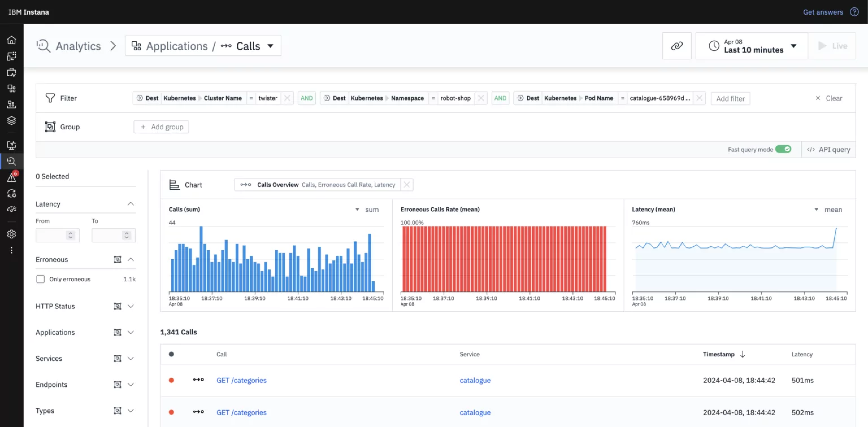The height and width of the screenshot is (427, 868).
Task: Group by Endpoints using its group icon
Action: (117, 385)
